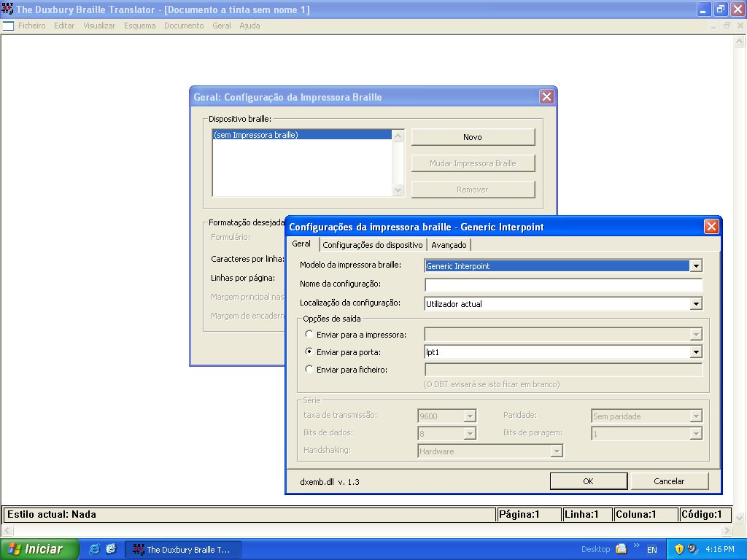Screen dimensions: 747x560
Task: Click the document icon beside Ficheiro menu
Action: click(x=8, y=26)
